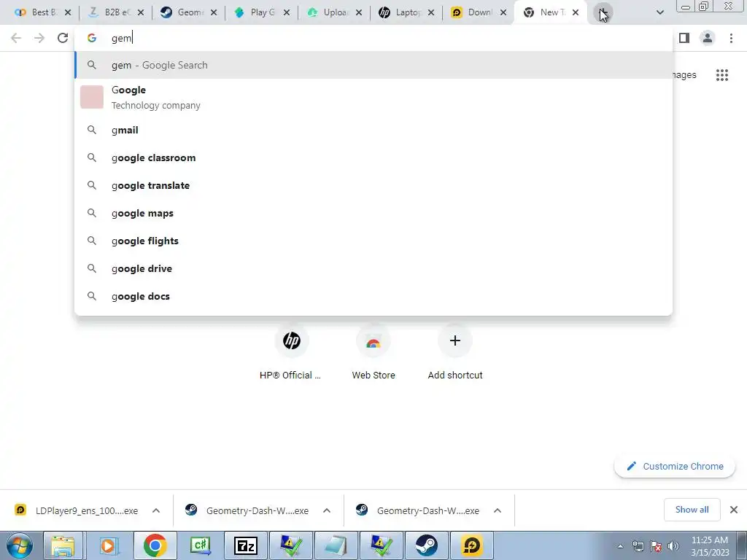Open File Explorer from the taskbar
Viewport: 747px width, 560px height.
[x=63, y=545]
